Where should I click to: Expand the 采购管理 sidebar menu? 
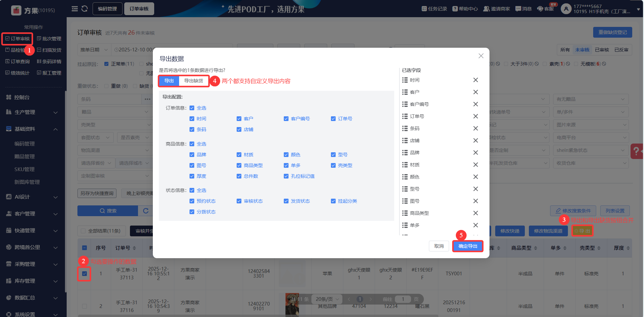click(32, 264)
